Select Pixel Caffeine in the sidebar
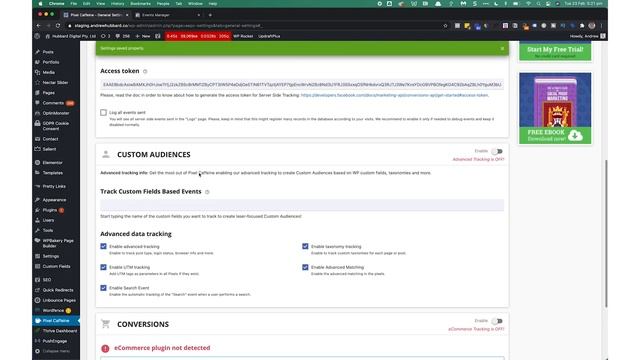This screenshot has height=360, width=640. point(56,320)
